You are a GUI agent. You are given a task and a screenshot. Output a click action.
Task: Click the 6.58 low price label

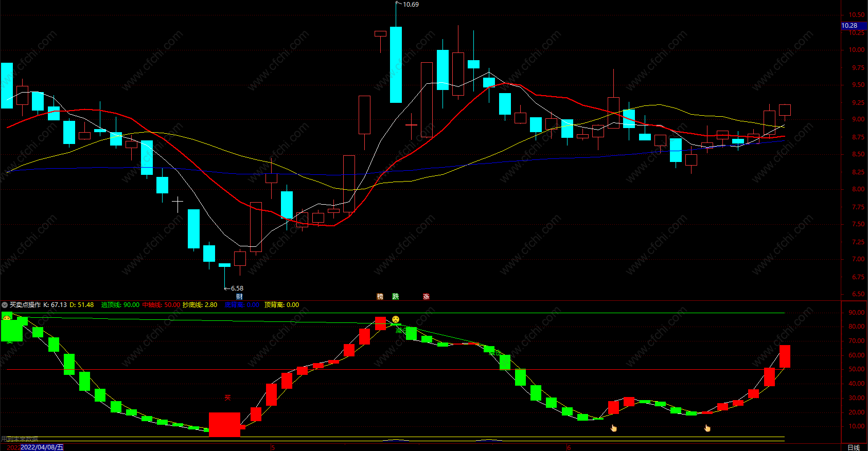(237, 288)
